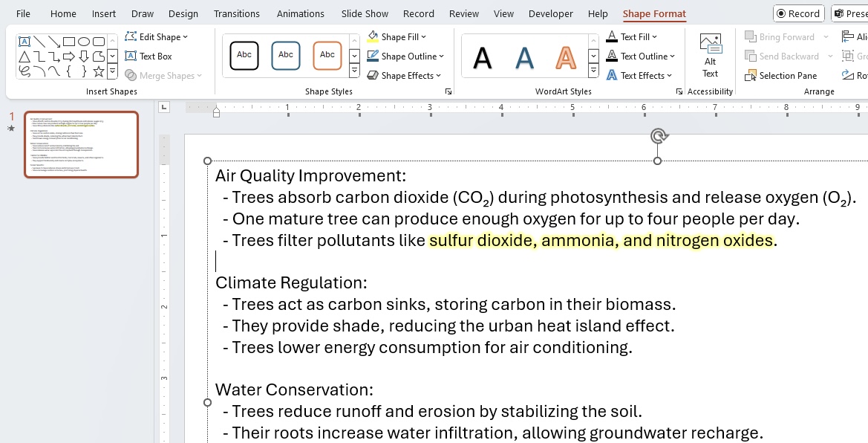Image resolution: width=868 pixels, height=443 pixels.
Task: Open WordArt Styles dialog launcher
Action: tap(679, 91)
